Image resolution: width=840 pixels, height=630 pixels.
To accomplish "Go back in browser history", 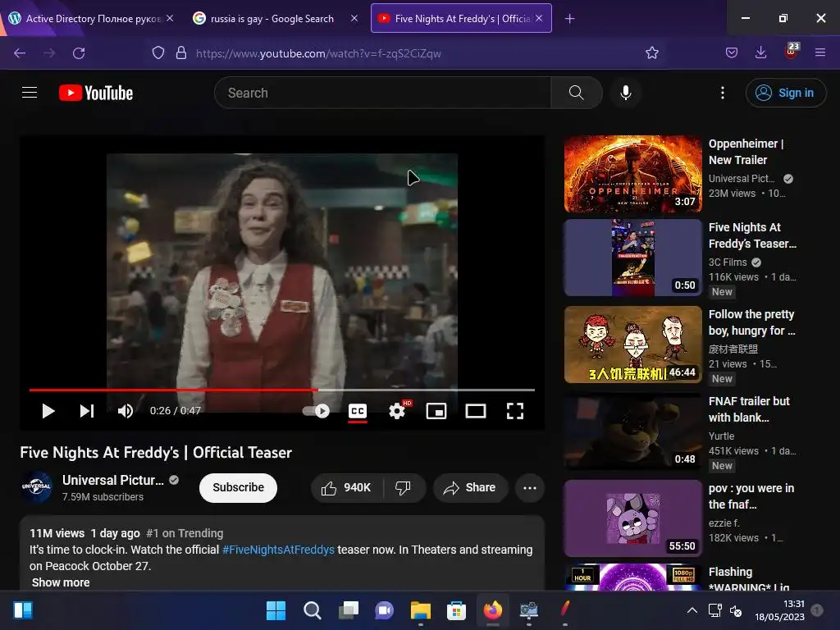I will click(20, 53).
